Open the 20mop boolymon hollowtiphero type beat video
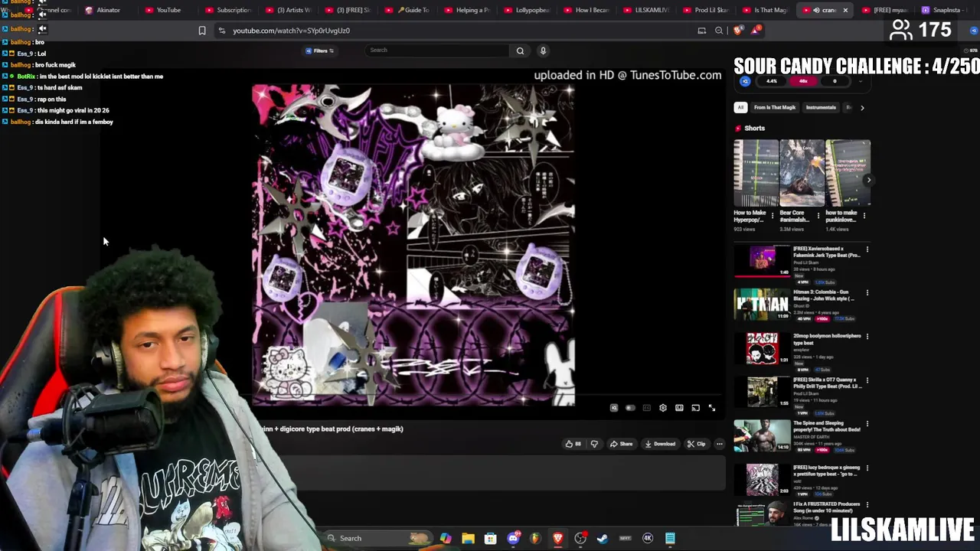This screenshot has height=551, width=980. (827, 339)
